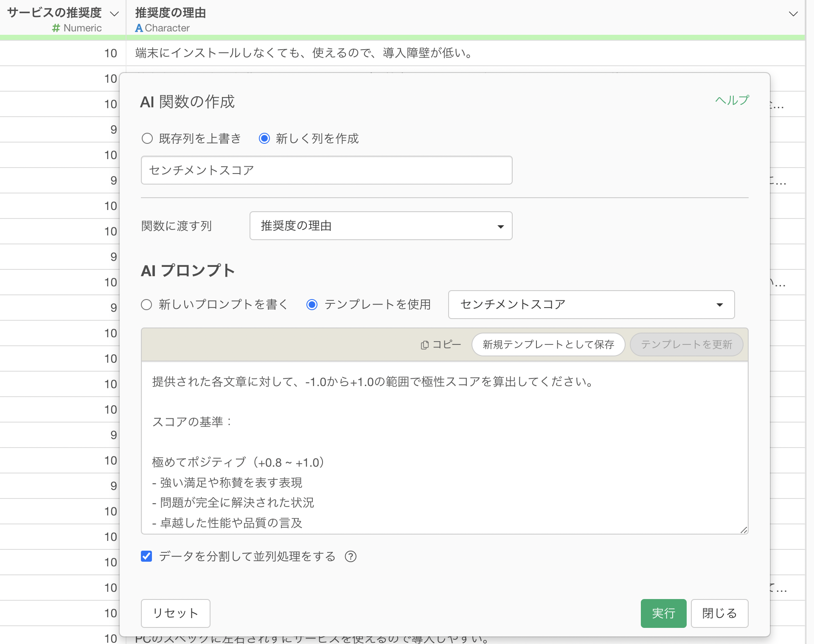Uncheck データを分割して並列処理をする checkbox
The image size is (814, 644).
146,556
